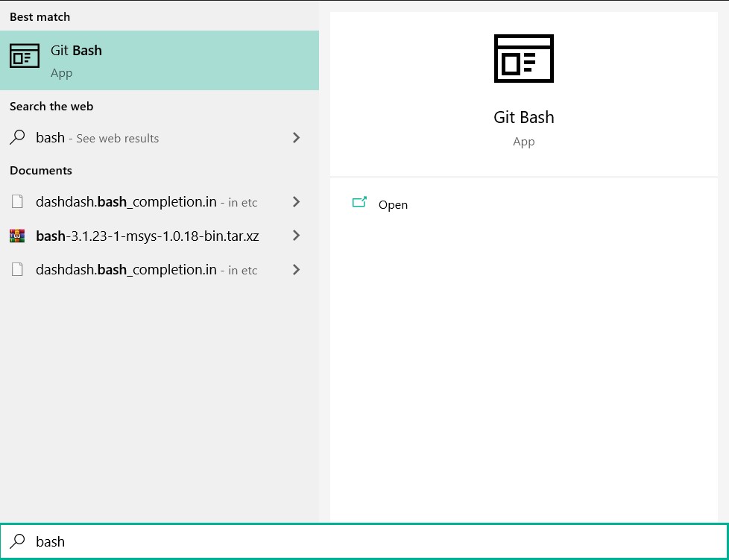Click the large Git Bash icon in preview pane
Image resolution: width=729 pixels, height=560 pixels.
[523, 58]
